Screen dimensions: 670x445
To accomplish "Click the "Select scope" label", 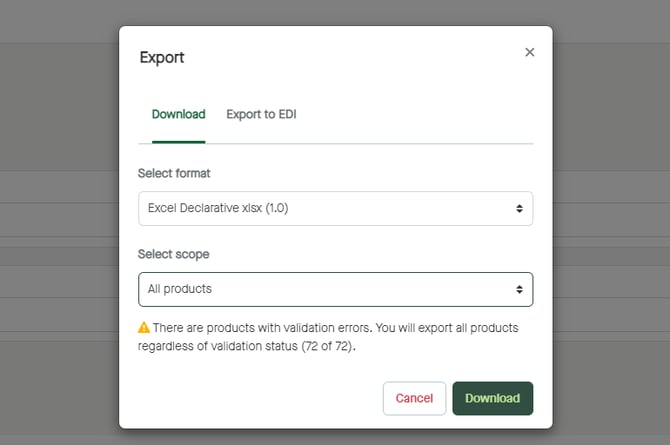I will [173, 254].
